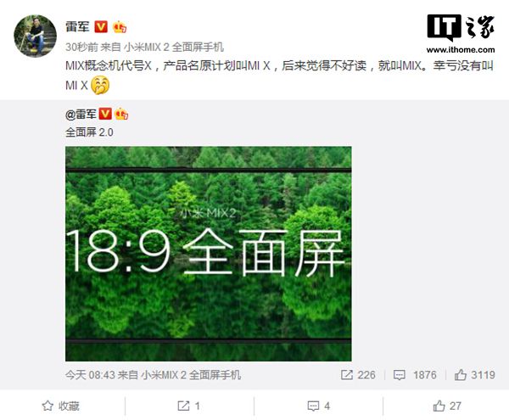Click the verified V badge in reposted post

(105, 115)
